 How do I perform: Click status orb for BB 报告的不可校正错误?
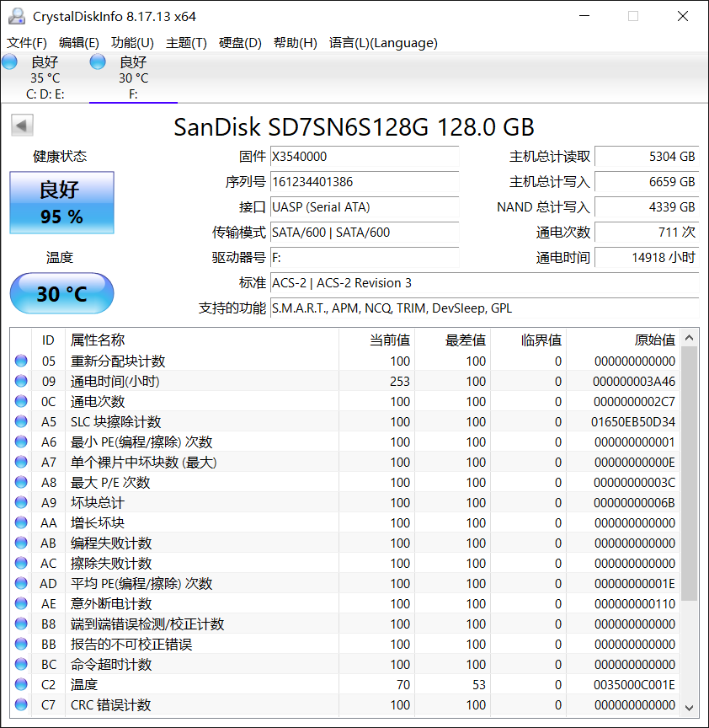[x=21, y=644]
